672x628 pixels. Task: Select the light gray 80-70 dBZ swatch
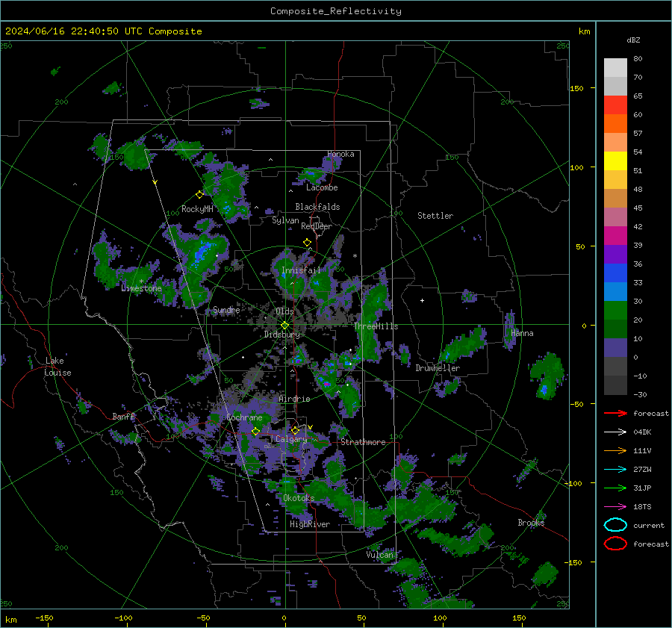click(615, 67)
